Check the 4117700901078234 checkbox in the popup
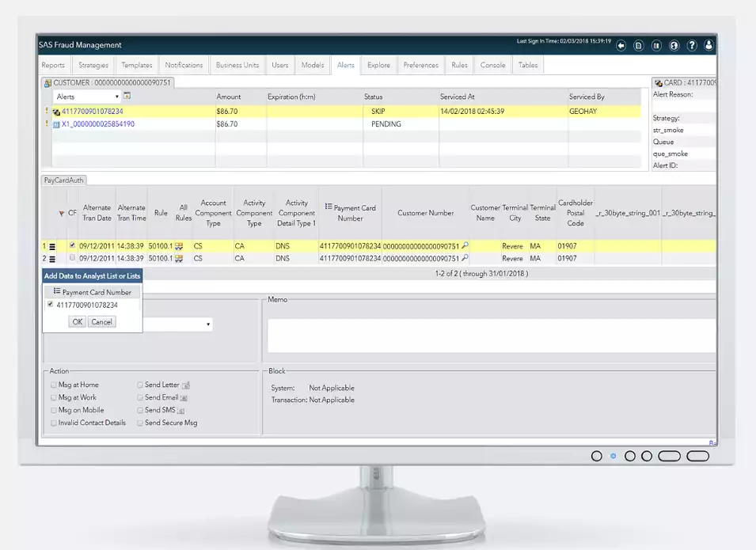The height and width of the screenshot is (550, 756). [x=51, y=305]
